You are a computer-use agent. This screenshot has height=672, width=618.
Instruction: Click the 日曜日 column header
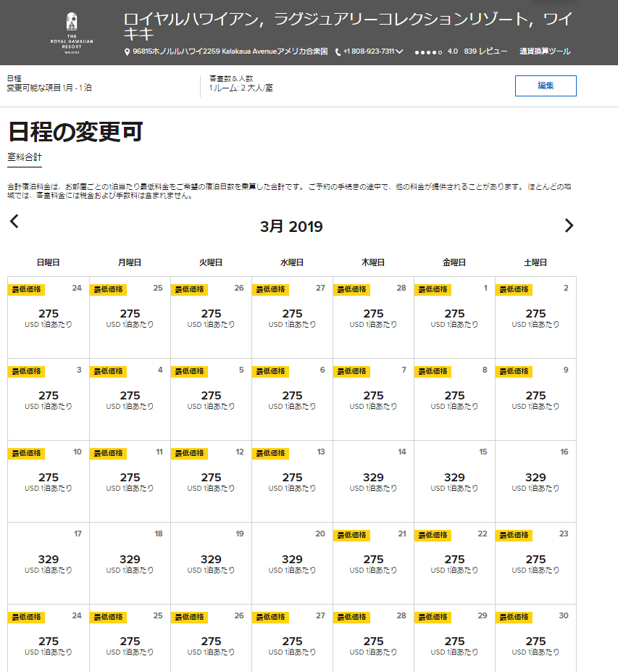click(48, 262)
